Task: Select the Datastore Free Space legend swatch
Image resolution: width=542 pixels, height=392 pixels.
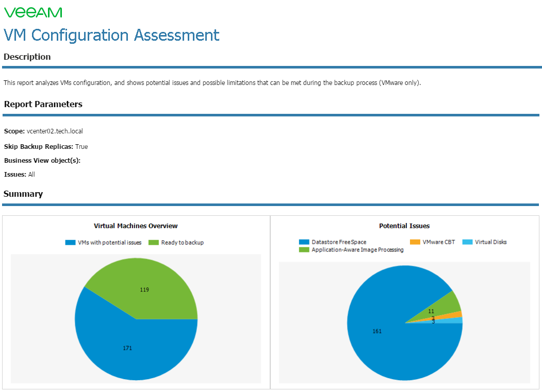Action: click(x=304, y=242)
